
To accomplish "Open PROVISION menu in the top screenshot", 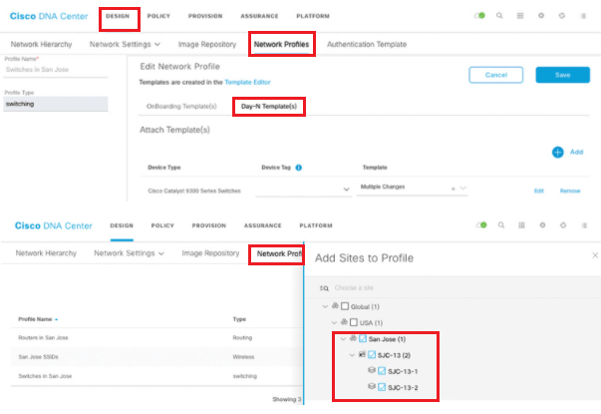I will point(205,16).
